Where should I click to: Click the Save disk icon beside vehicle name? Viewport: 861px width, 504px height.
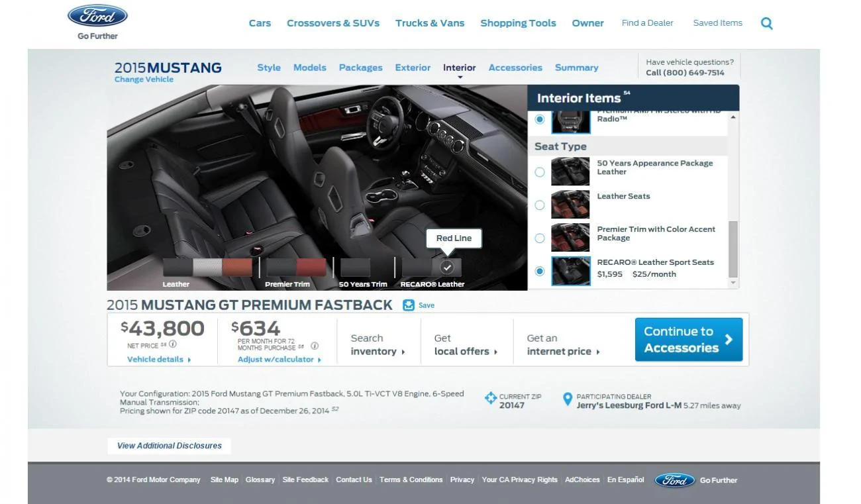[x=408, y=305]
